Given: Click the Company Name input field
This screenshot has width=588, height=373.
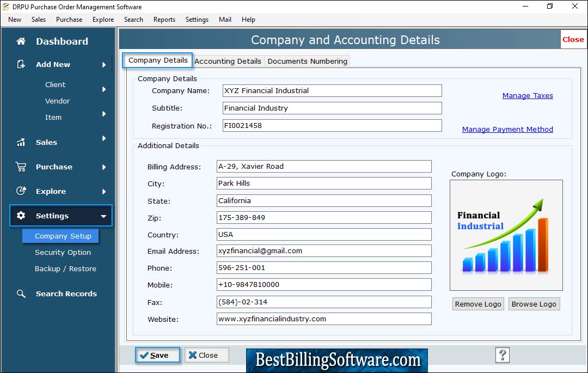Looking at the screenshot, I should click(x=332, y=91).
